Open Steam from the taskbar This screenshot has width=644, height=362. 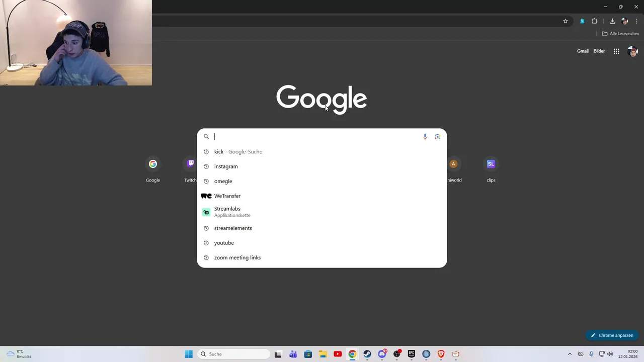(367, 354)
